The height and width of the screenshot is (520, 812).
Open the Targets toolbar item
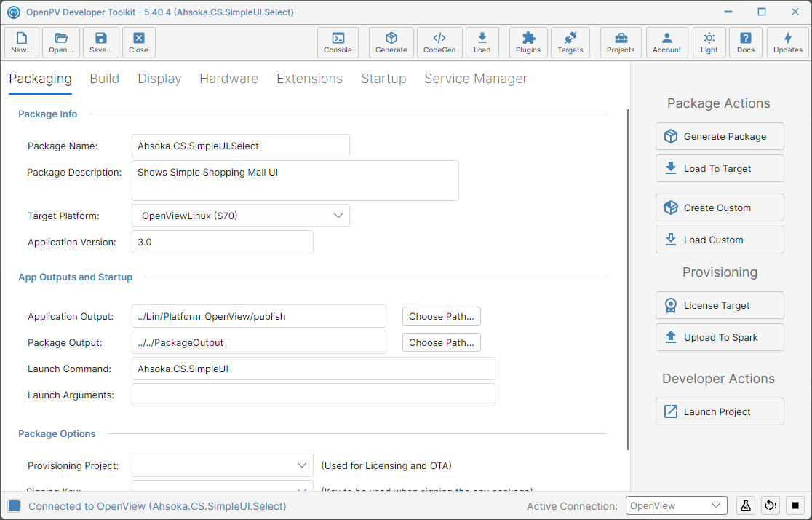click(x=570, y=42)
